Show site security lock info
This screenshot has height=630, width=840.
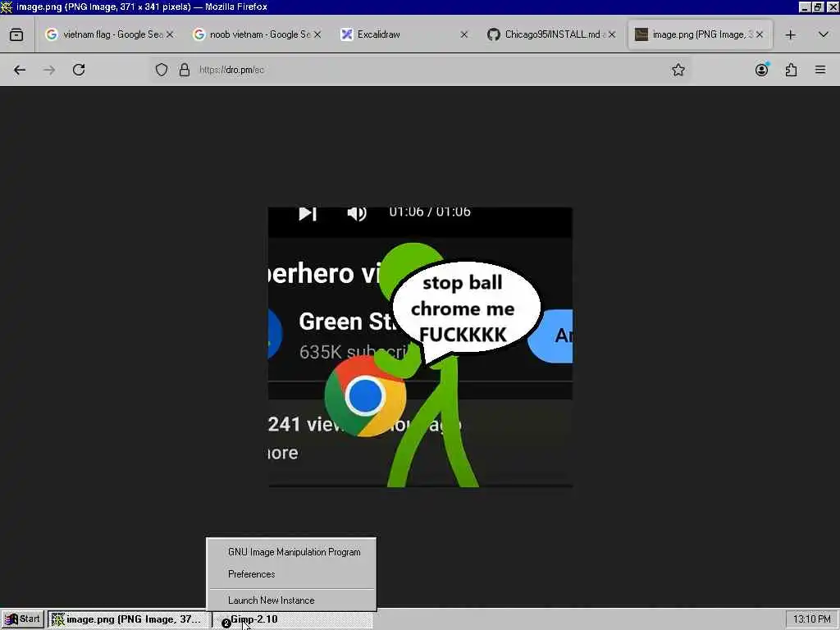coord(185,70)
